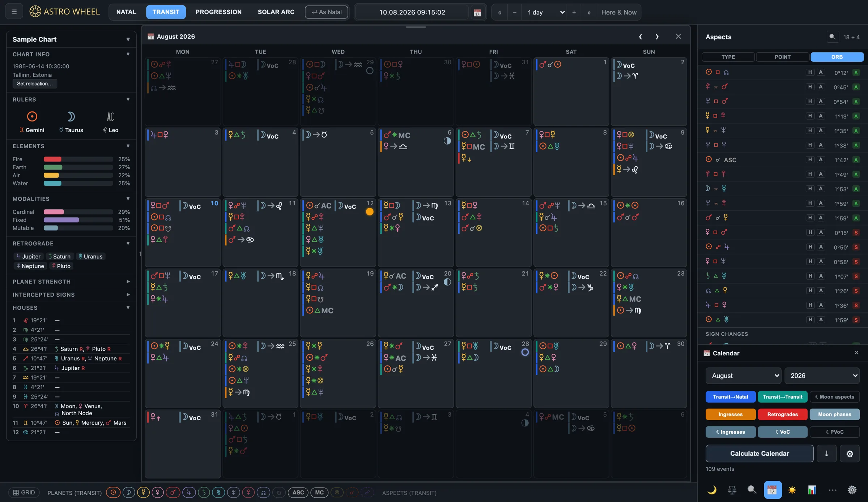
Task: Switch to the PROGRESSION tab
Action: pos(218,12)
